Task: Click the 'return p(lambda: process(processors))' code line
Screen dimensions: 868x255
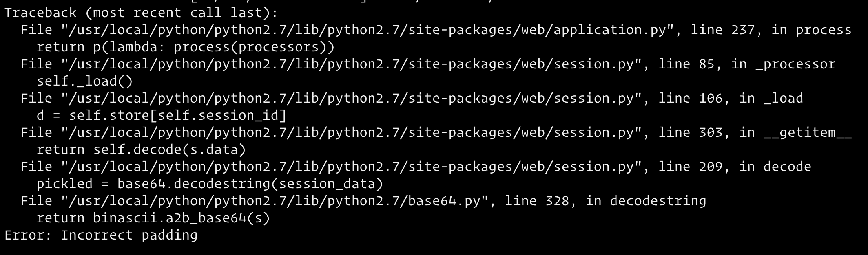Action: 186,47
